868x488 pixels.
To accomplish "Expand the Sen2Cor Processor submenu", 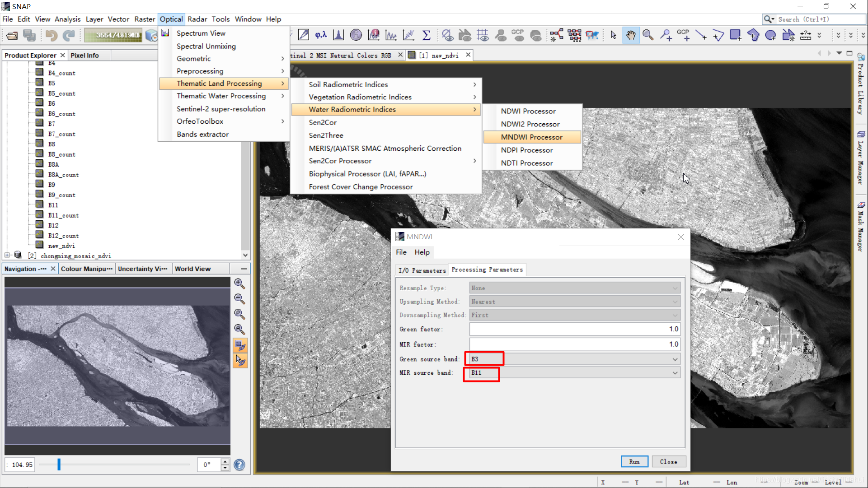I will pyautogui.click(x=386, y=161).
